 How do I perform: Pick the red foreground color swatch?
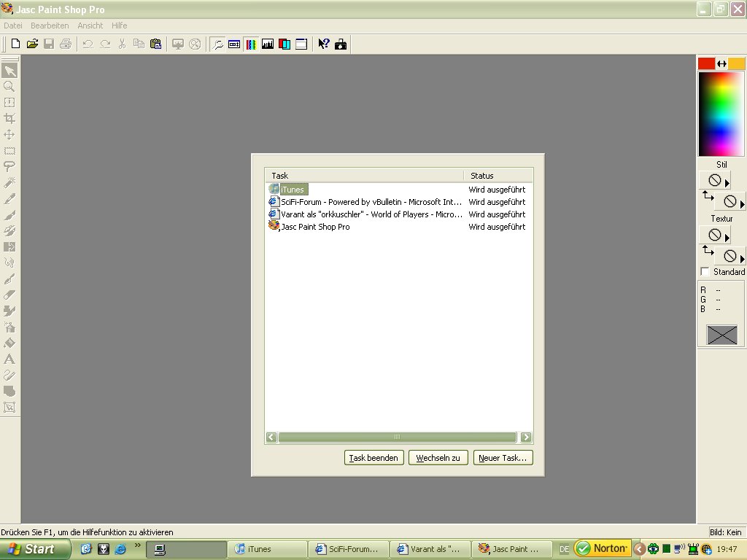706,64
